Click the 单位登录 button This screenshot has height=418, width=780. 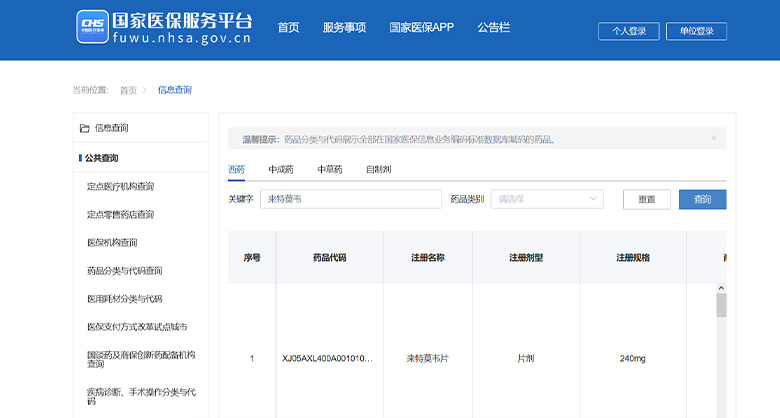coord(696,31)
